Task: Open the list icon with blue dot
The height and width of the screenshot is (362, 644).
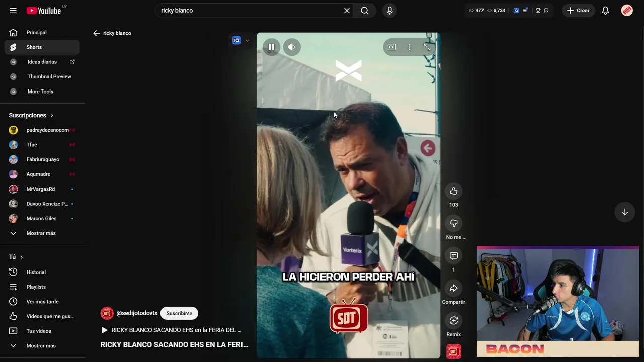Action: click(525, 10)
